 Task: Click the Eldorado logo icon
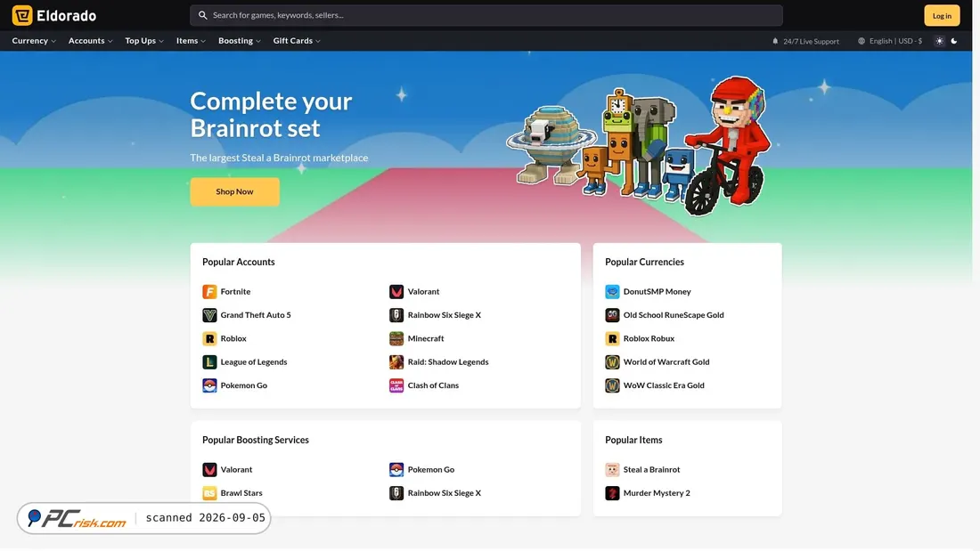click(22, 15)
